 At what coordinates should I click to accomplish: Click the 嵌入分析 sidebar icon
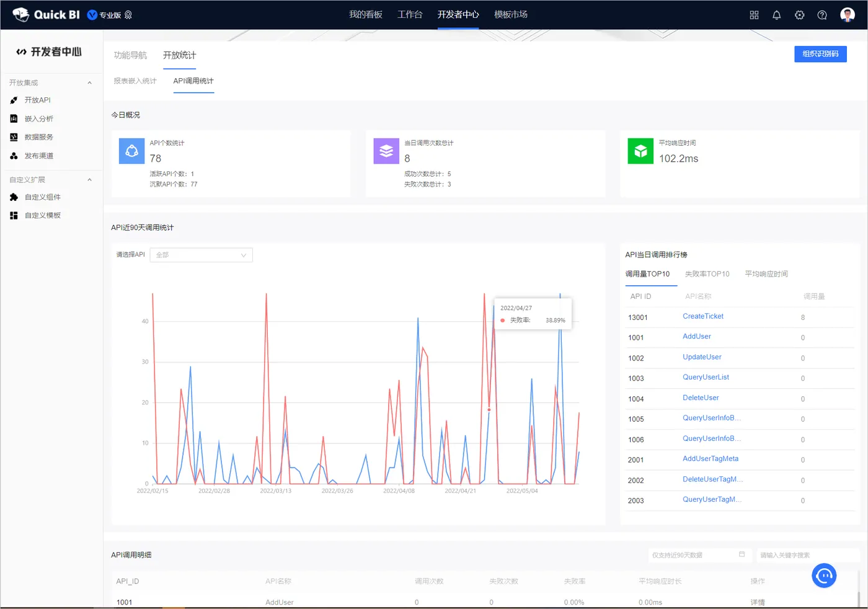click(14, 118)
